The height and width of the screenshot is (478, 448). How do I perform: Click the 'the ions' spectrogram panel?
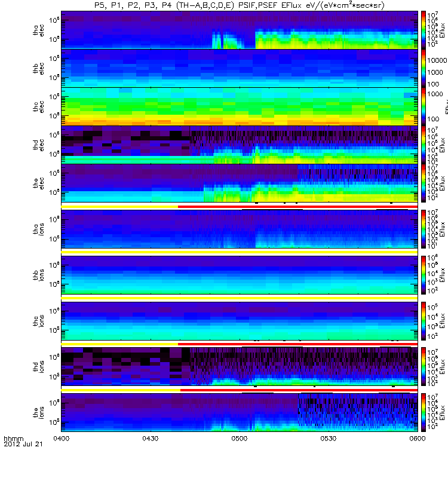tap(240, 413)
